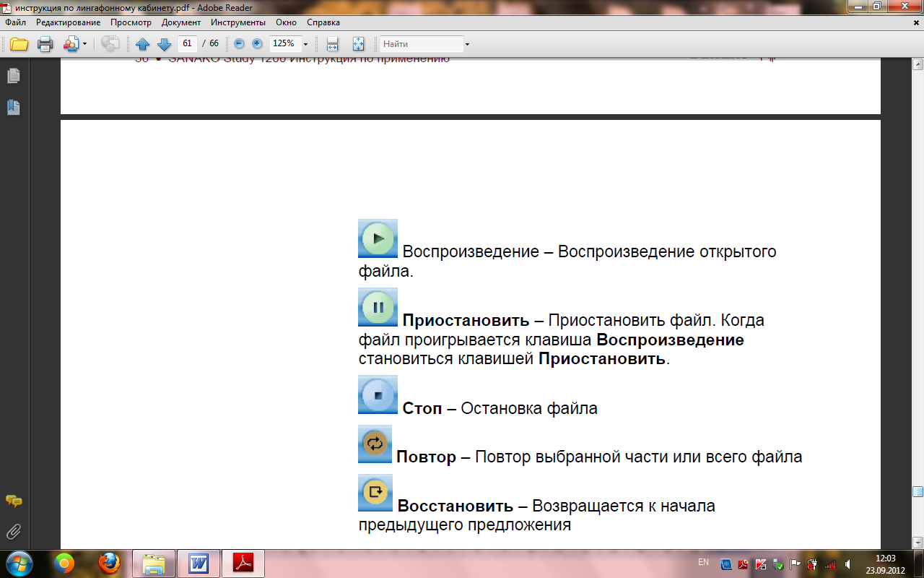Click the Стоп stop button image
Image resolution: width=924 pixels, height=578 pixels.
tap(378, 394)
